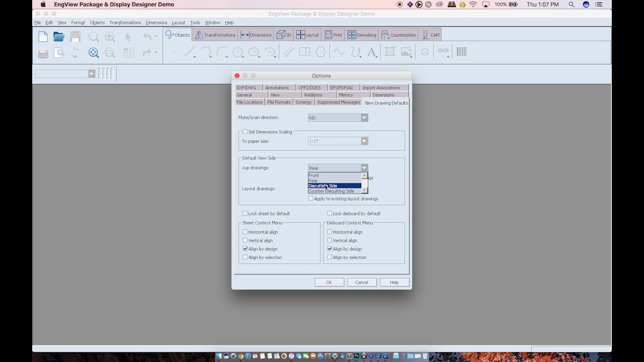Choose Front in the view side list
The image size is (644, 362).
pos(335,175)
